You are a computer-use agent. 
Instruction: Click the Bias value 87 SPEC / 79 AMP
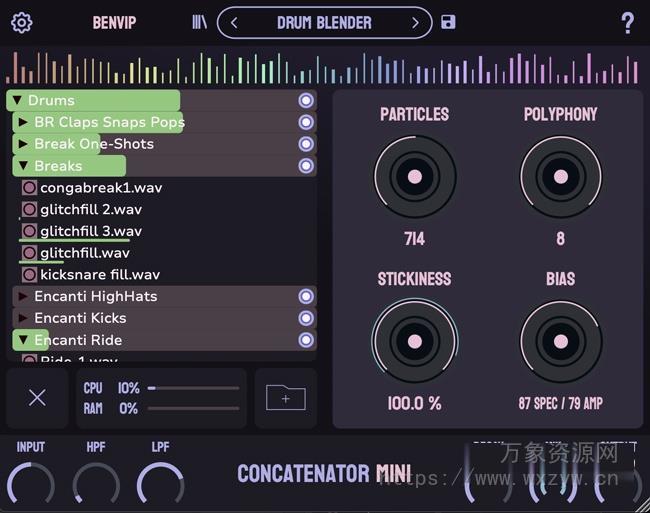click(x=560, y=403)
